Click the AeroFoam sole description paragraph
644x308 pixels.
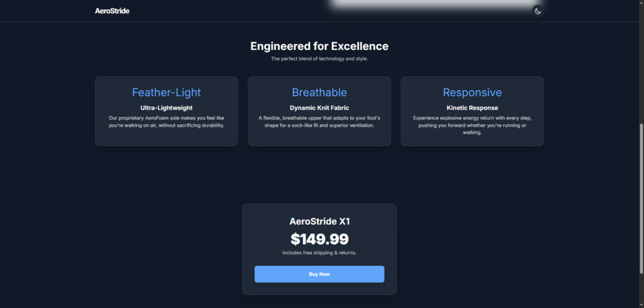166,122
